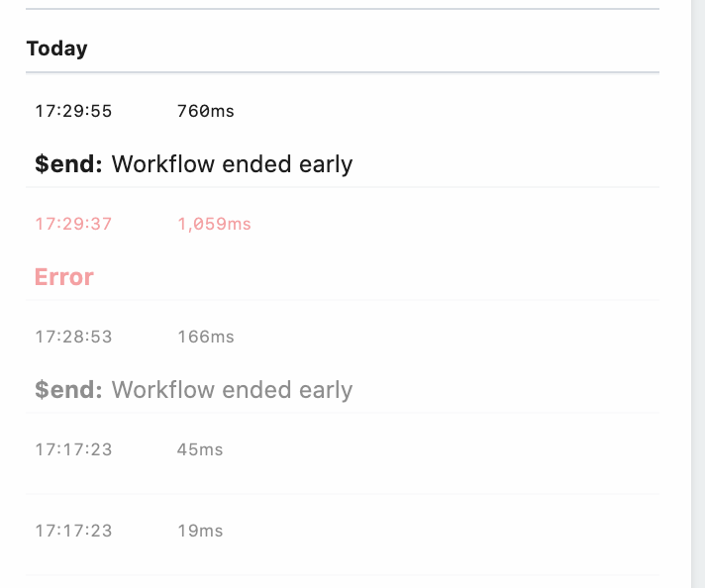
Task: Open the red Error label
Action: 64,277
